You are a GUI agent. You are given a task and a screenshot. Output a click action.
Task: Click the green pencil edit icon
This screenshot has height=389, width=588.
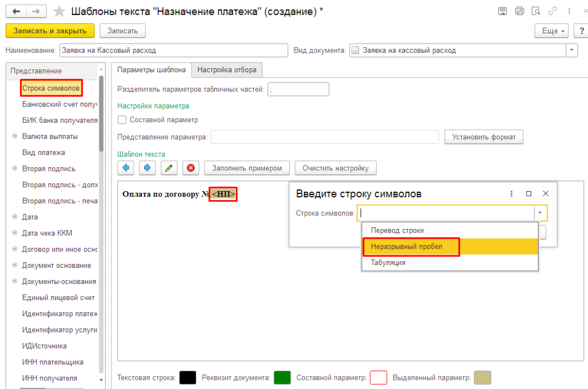tap(168, 168)
